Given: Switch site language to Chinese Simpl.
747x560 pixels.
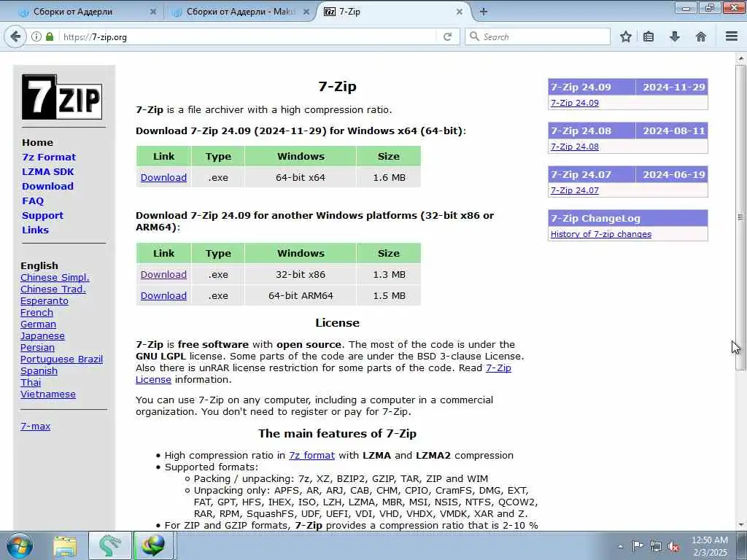Looking at the screenshot, I should (x=55, y=278).
